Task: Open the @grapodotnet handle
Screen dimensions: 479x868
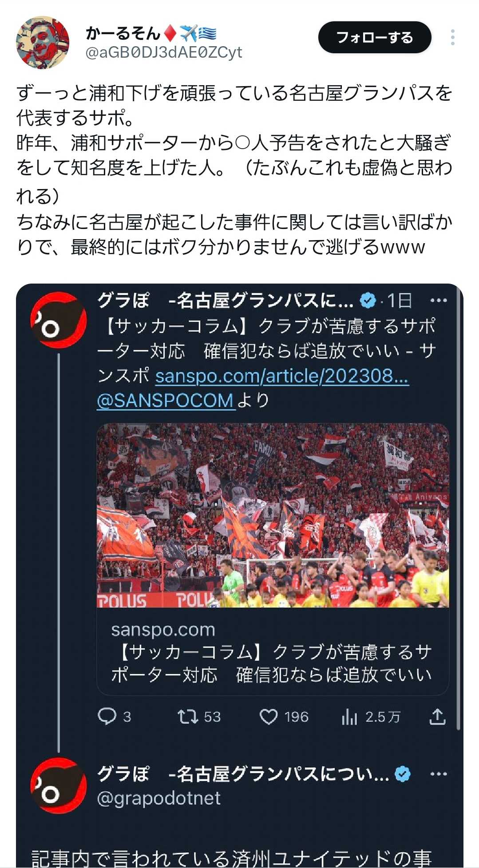Action: [158, 798]
